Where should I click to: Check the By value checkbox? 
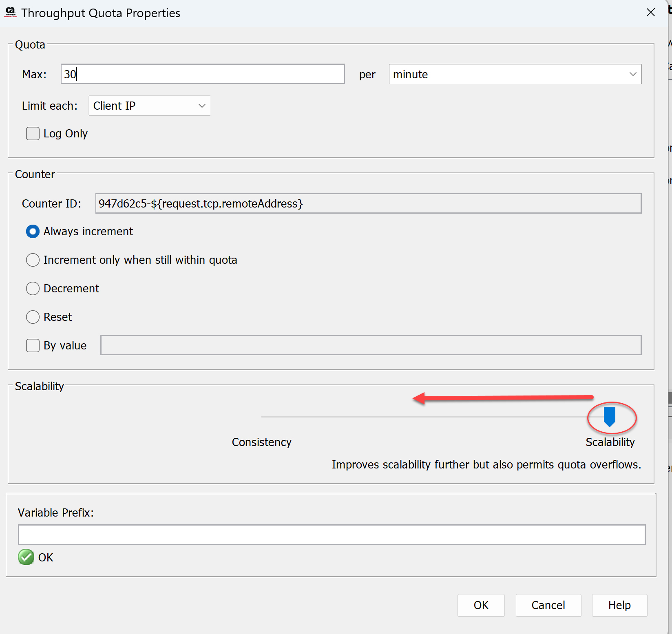click(33, 346)
